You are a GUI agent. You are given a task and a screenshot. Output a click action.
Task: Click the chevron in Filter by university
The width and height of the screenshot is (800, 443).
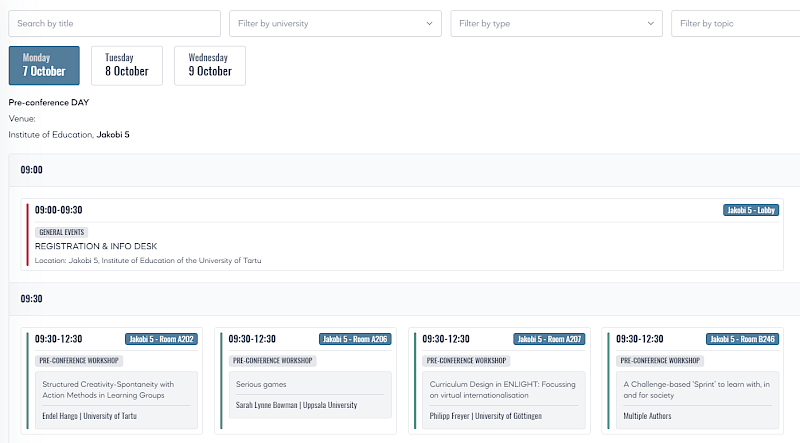coord(429,23)
